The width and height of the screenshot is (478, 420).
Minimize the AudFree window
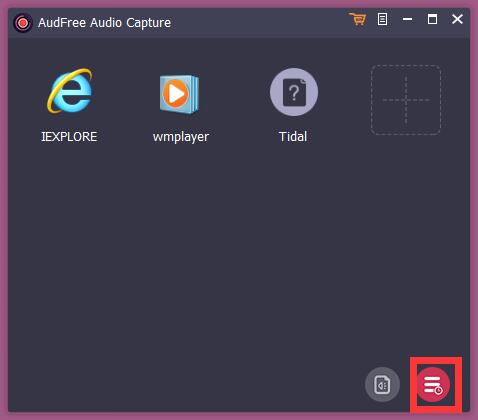tap(407, 19)
